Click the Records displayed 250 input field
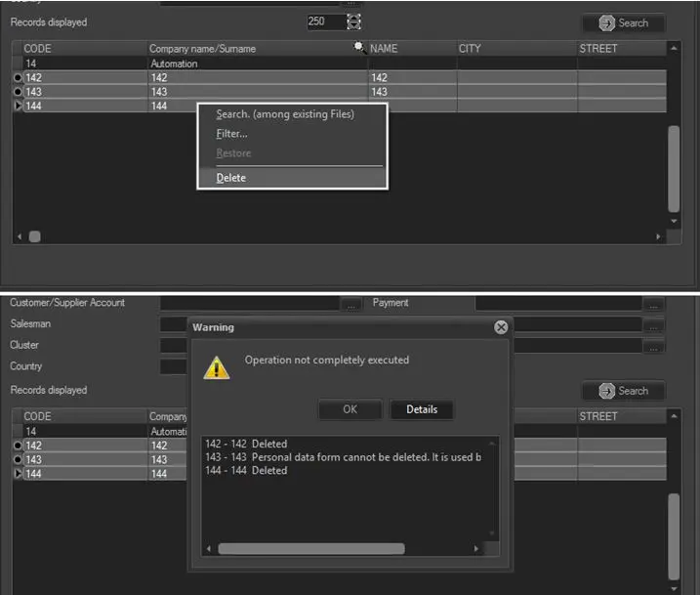Screen dimensions: 700x595 pyautogui.click(x=323, y=21)
